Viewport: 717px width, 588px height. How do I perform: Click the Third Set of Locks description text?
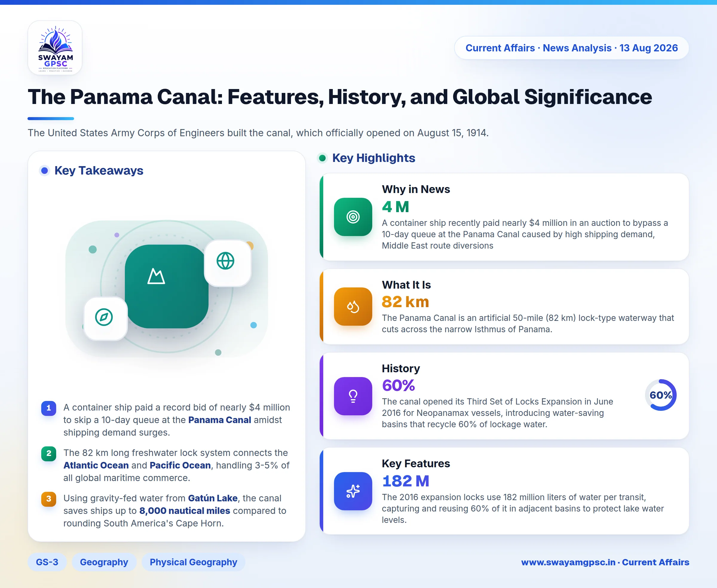(x=497, y=413)
